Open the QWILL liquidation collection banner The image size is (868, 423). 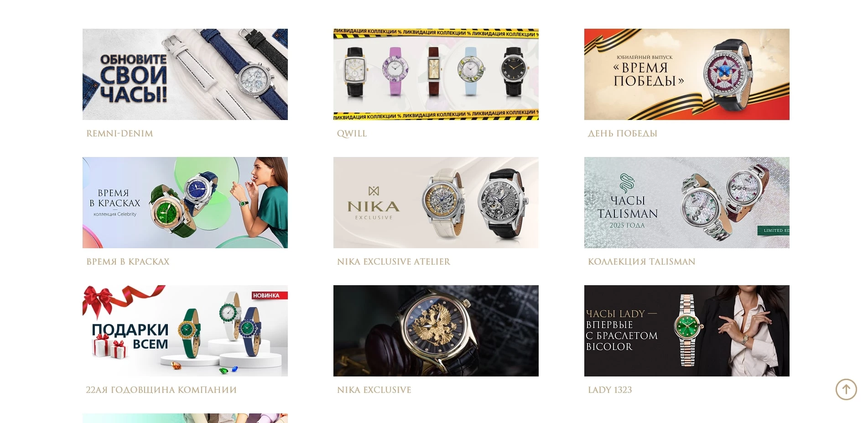click(436, 74)
